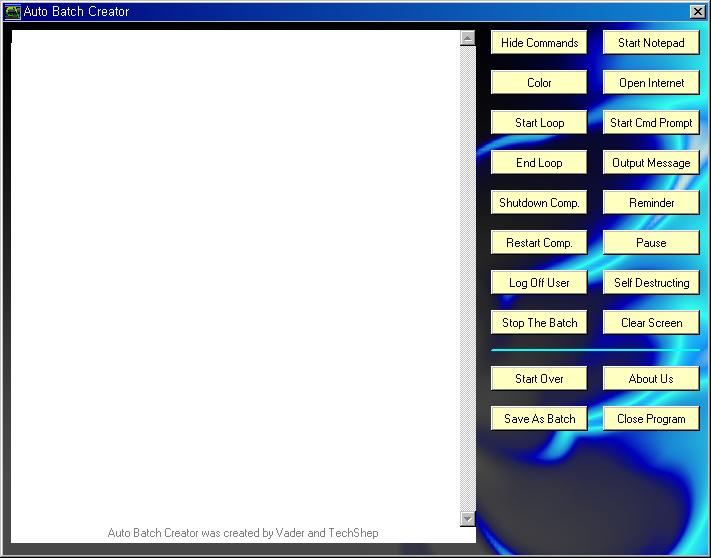This screenshot has width=711, height=558.
Task: Open the Color command button
Action: click(x=539, y=83)
